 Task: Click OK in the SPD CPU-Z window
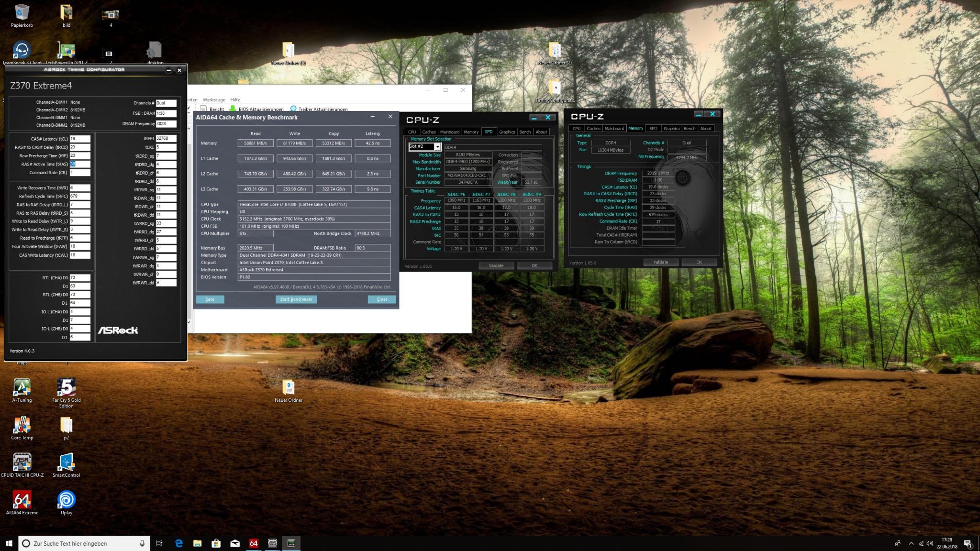pos(535,265)
